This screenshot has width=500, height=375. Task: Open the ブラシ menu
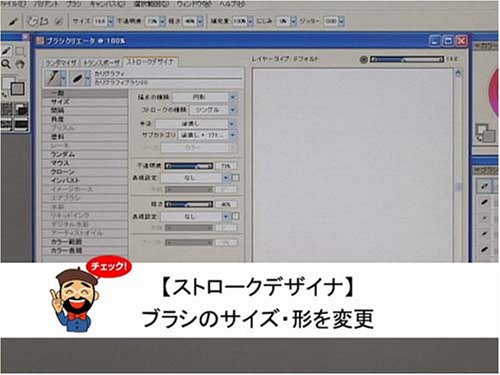[x=74, y=4]
